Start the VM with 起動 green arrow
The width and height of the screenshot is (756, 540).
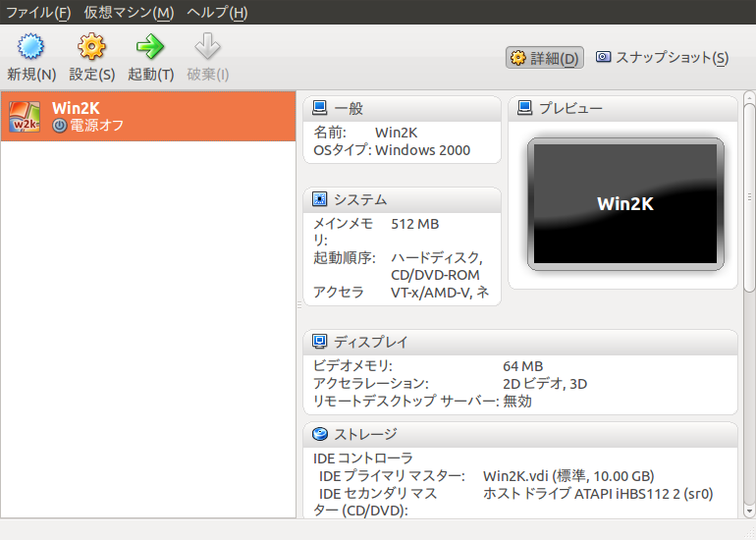(x=150, y=46)
